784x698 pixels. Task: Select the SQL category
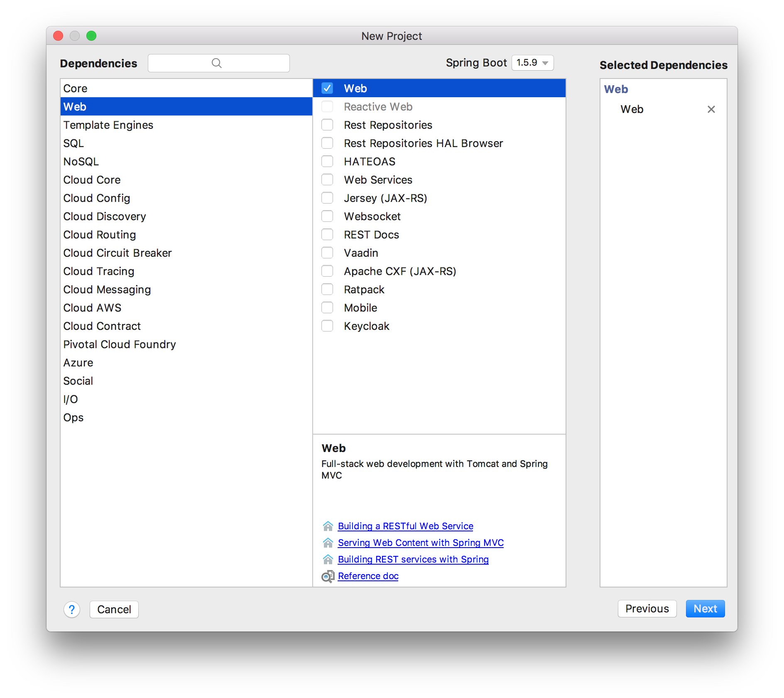click(x=186, y=143)
